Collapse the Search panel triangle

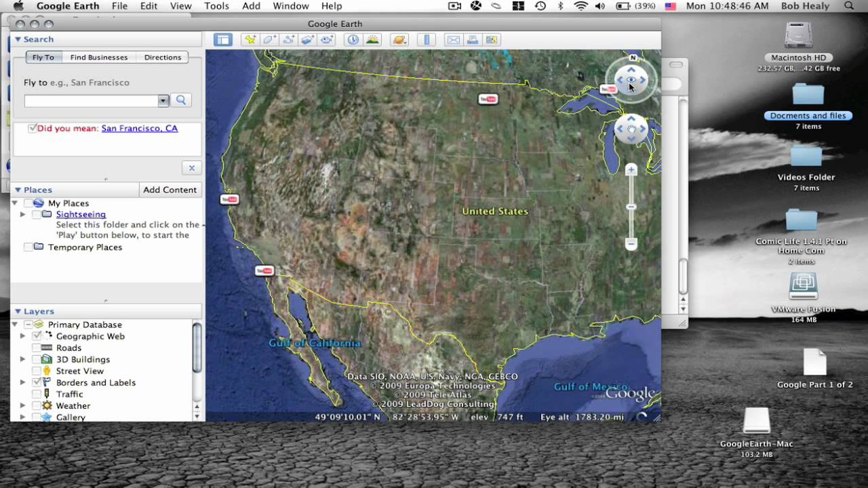click(x=18, y=39)
